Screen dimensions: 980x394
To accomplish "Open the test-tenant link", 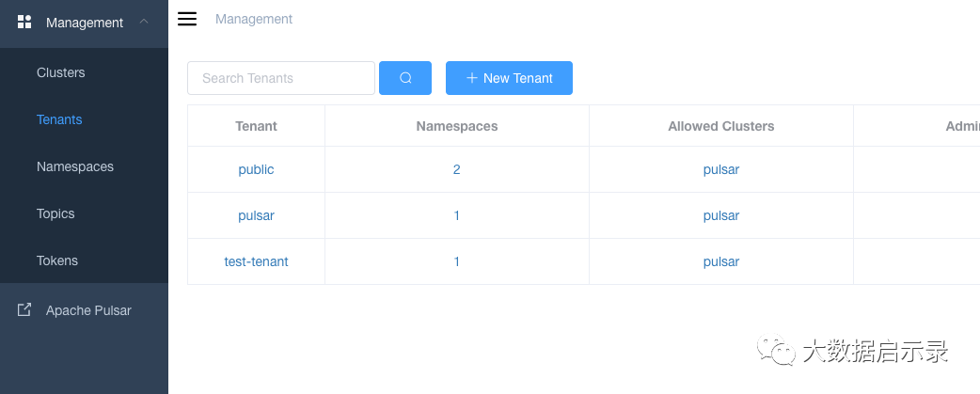I will point(256,261).
